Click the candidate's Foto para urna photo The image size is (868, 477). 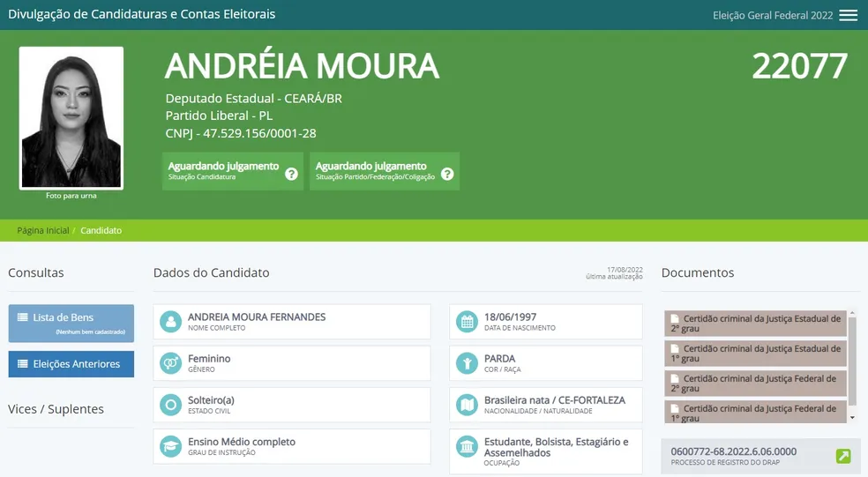point(71,118)
